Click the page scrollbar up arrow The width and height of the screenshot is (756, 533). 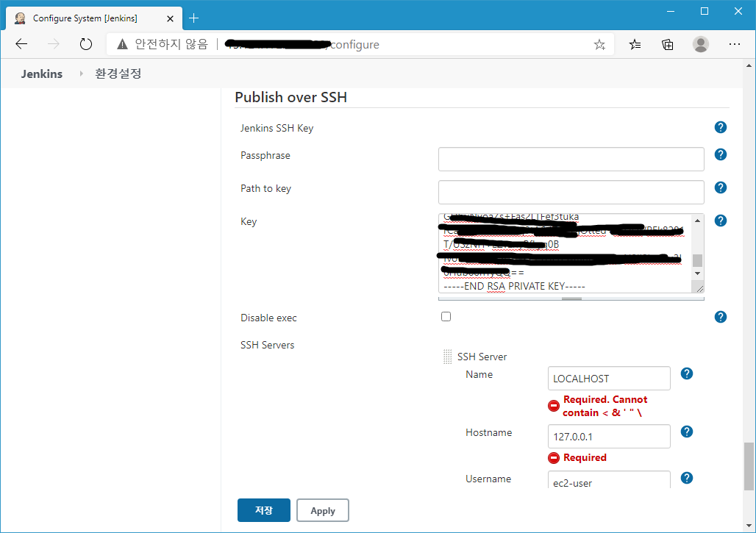749,65
